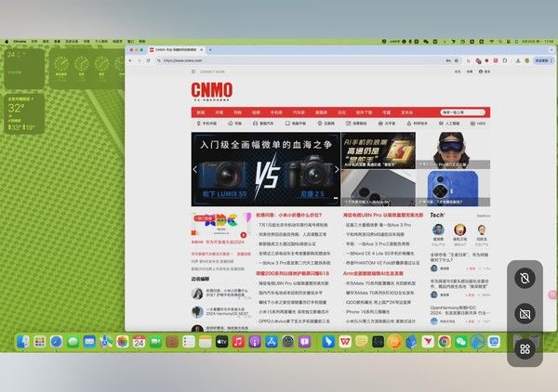This screenshot has height=392, width=558.
Task: Click the site search field in red bar
Action: coord(462,112)
